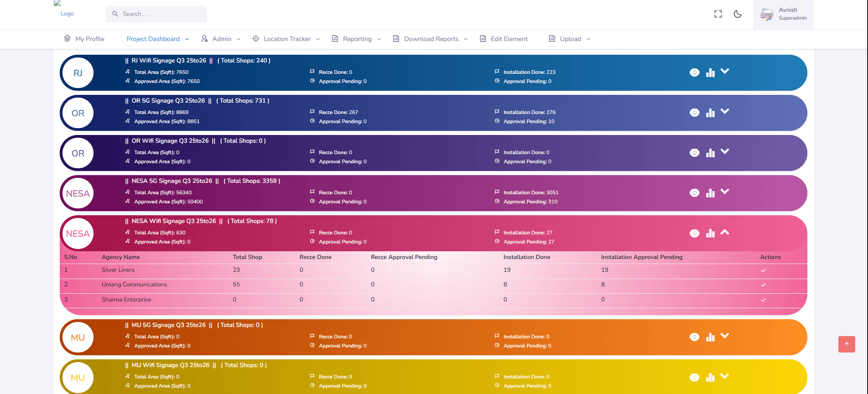Viewport: 868px width, 394px height.
Task: Open the Location Tracker menu
Action: [286, 39]
